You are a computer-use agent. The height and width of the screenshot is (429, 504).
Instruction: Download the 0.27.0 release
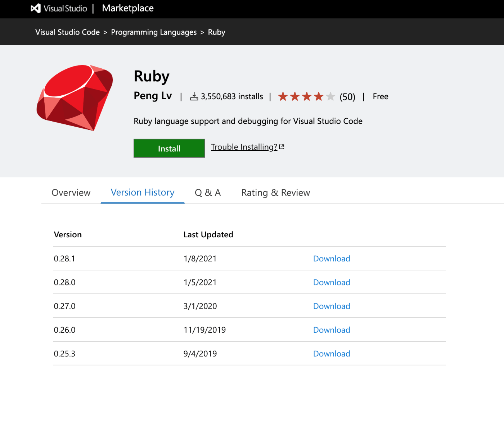click(x=331, y=306)
